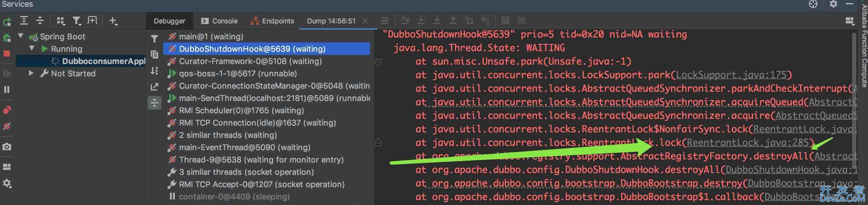868x205 pixels.
Task: Click the Step Over toolbar icon
Action: tap(405, 21)
